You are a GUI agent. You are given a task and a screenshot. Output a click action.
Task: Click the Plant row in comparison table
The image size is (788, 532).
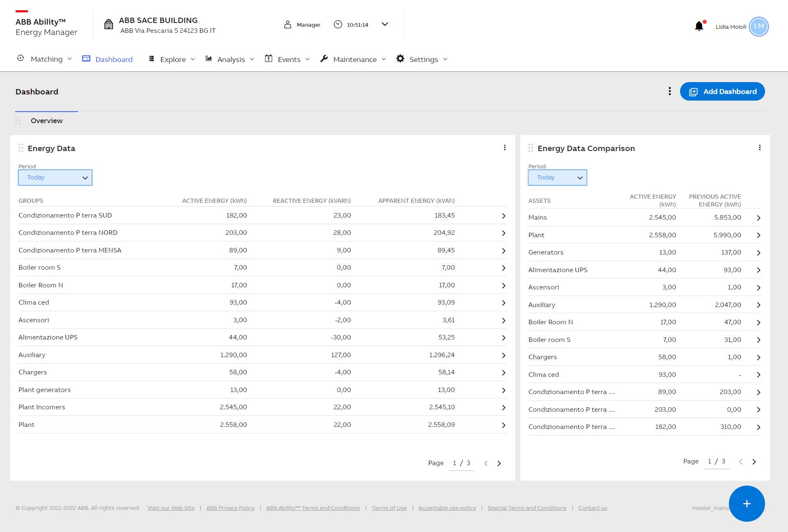[x=645, y=235]
